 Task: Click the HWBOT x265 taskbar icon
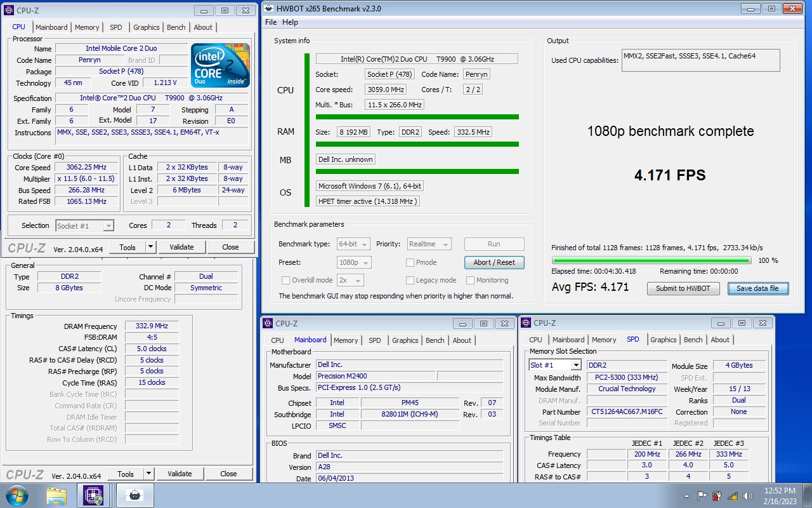coord(134,495)
